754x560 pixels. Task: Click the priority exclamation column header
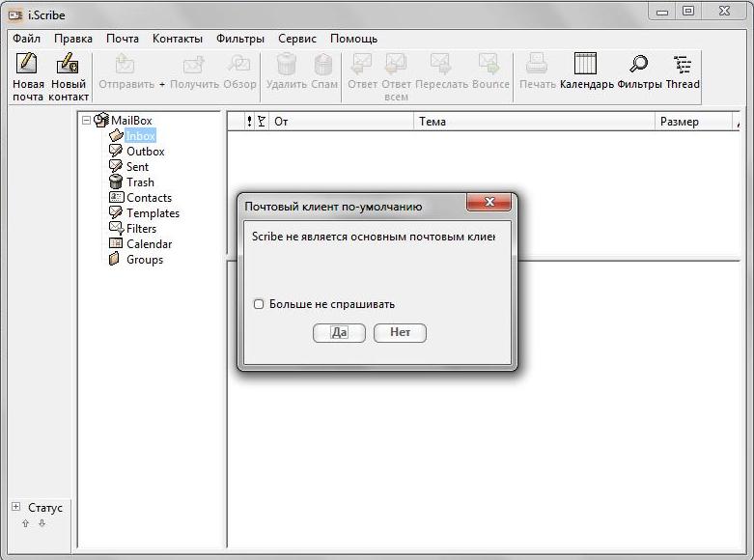(249, 122)
